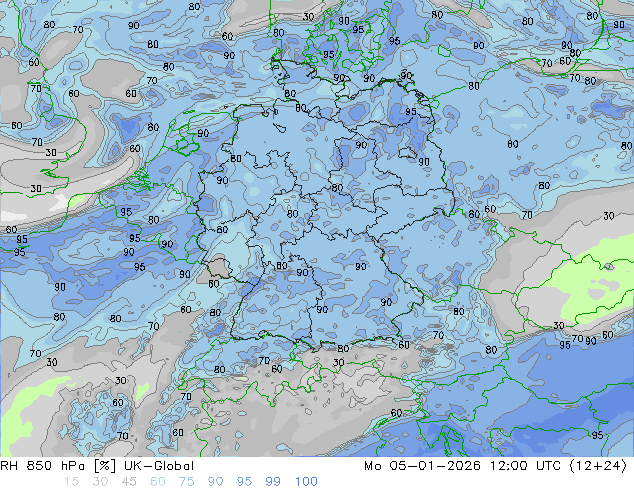
Task: Select the legend value 75
Action: (186, 482)
